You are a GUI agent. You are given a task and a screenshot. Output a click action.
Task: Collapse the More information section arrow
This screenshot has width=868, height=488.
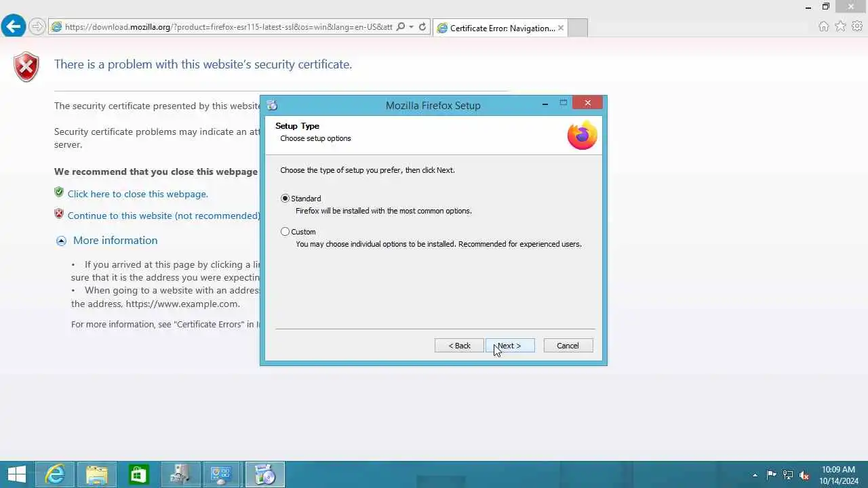pyautogui.click(x=61, y=241)
